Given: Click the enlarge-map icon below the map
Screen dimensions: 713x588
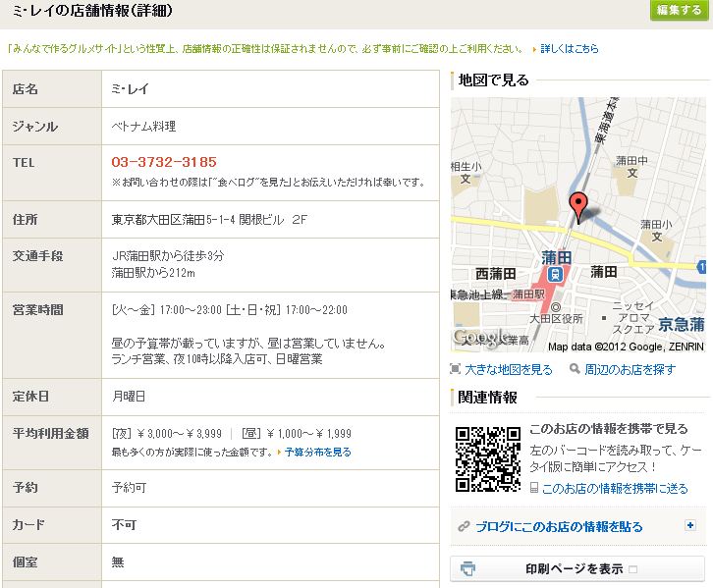Looking at the screenshot, I should click(x=456, y=369).
